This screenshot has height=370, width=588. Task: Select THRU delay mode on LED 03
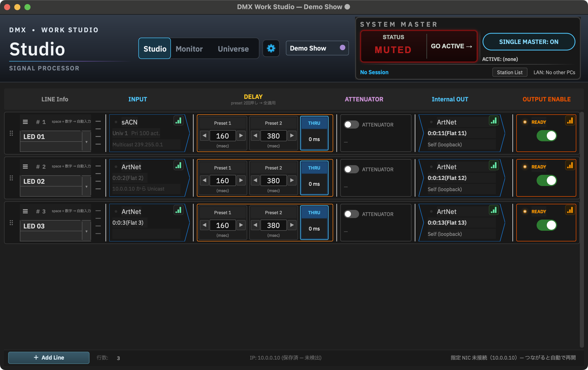pyautogui.click(x=314, y=222)
